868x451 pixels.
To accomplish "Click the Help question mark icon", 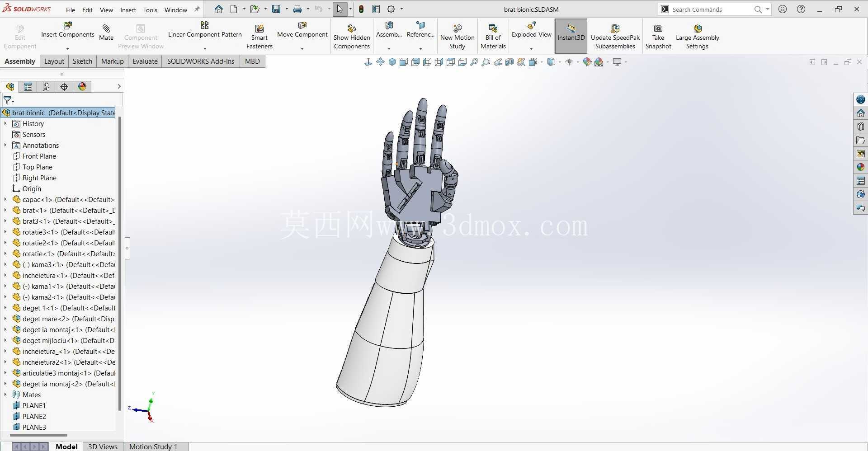I will pos(801,9).
